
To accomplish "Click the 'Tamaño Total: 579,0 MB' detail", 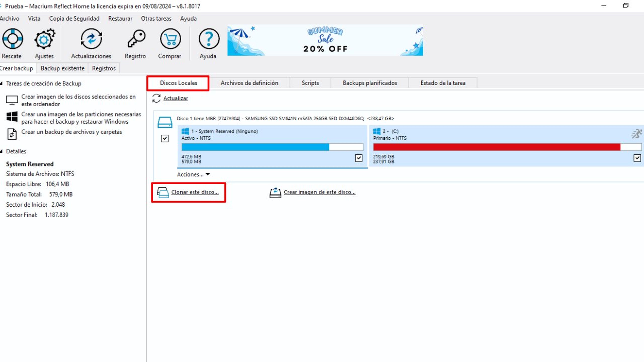I will (39, 194).
